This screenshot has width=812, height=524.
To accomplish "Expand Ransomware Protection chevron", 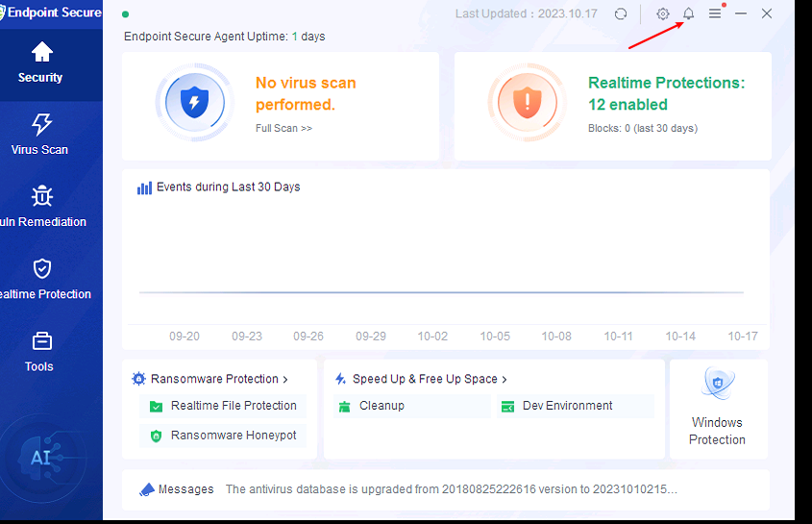I will 285,380.
